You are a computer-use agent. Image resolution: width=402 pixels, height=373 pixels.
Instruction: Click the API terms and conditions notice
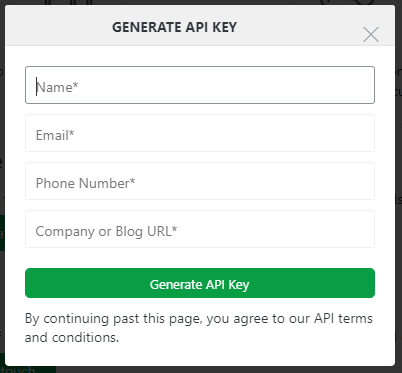point(199,328)
